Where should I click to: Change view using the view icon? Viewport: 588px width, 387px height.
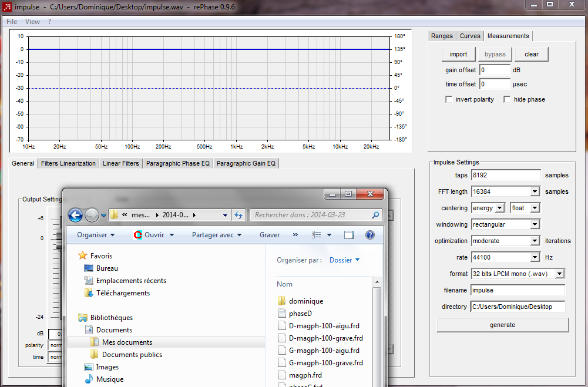tap(317, 235)
